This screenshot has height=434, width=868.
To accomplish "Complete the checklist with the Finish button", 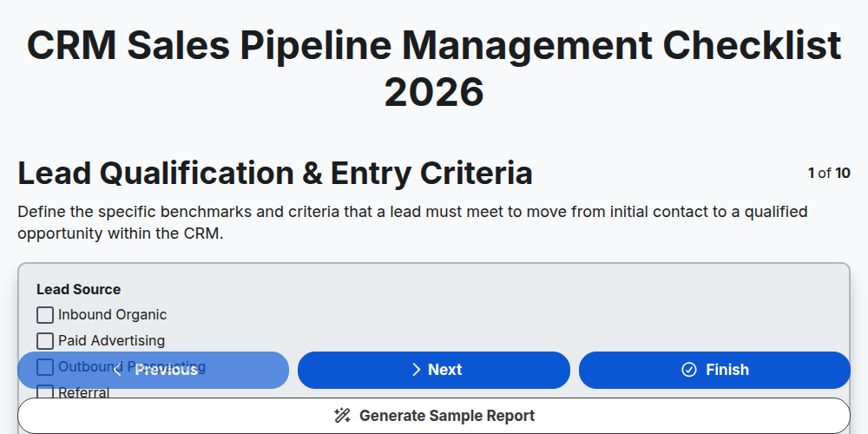I will [714, 370].
